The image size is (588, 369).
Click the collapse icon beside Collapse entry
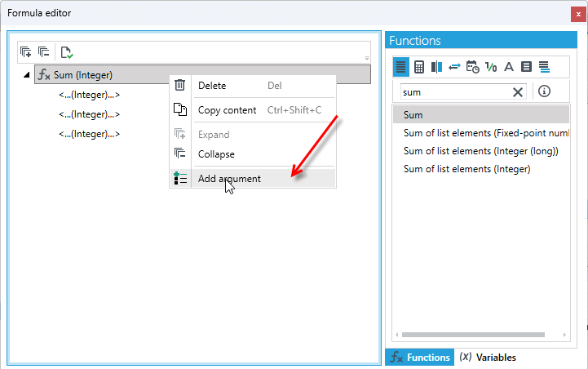click(x=180, y=153)
